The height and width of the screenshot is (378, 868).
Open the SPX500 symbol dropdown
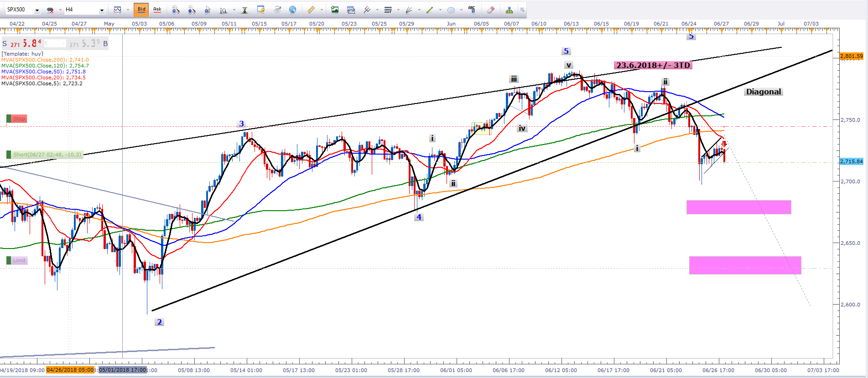[x=37, y=10]
